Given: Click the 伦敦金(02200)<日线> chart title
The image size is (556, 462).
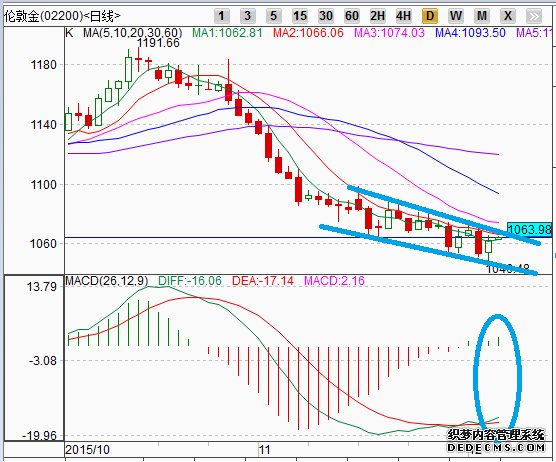Looking at the screenshot, I should pyautogui.click(x=62, y=16).
